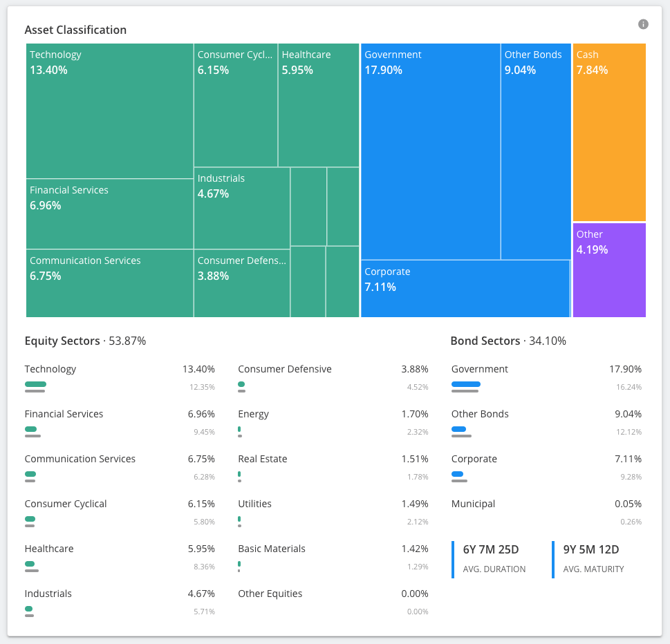The height and width of the screenshot is (644, 670).
Task: Select the Corporate 7.11% treemap tile
Action: (465, 289)
